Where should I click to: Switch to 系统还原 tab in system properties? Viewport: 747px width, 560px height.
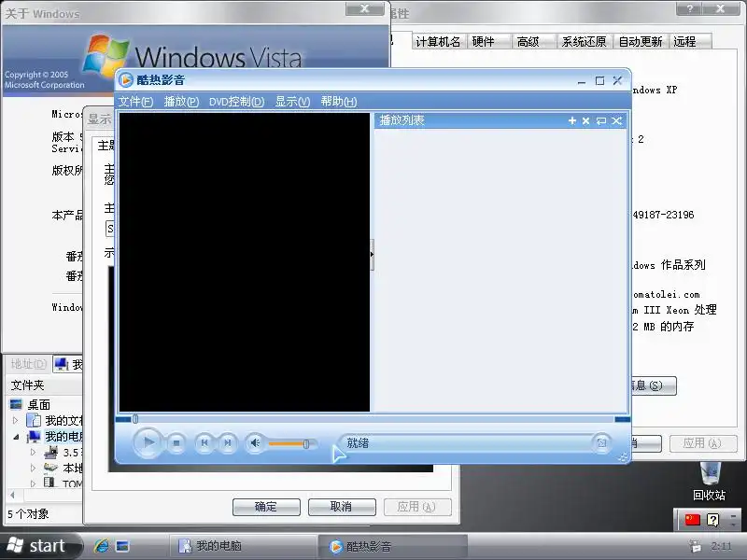pos(585,41)
